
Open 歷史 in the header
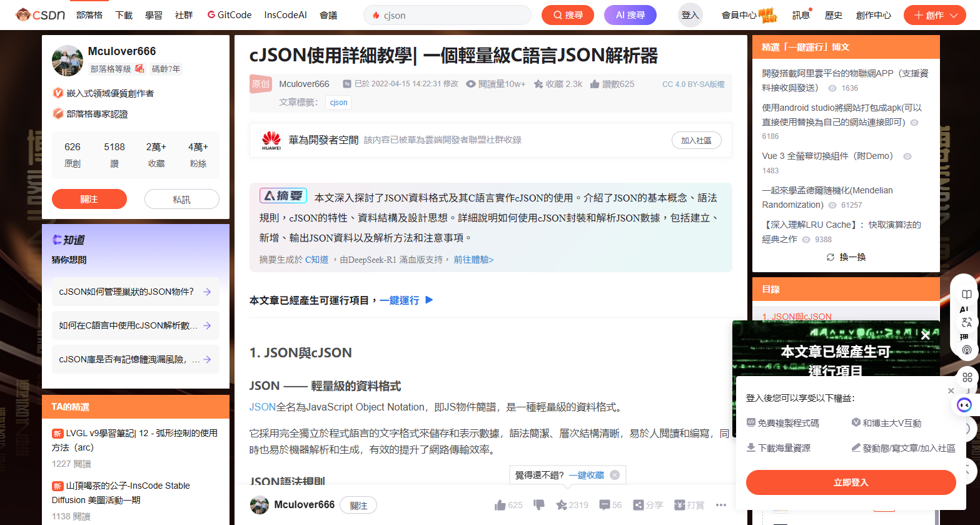(x=834, y=15)
